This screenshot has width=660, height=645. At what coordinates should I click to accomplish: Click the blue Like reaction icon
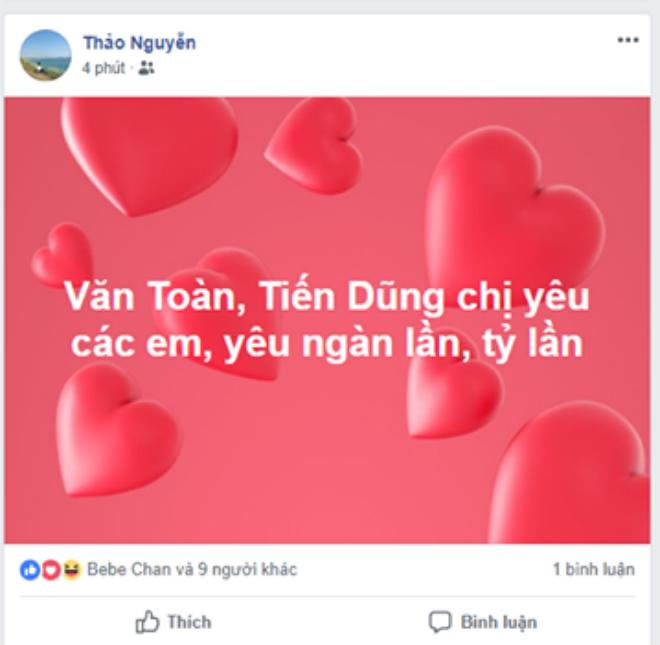coord(30,570)
